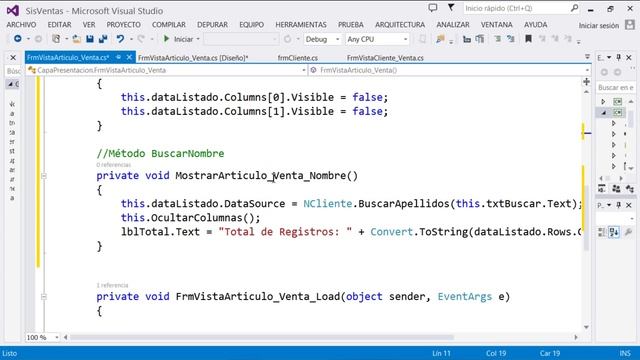Collapse the MostrarArticulo_Venta_Nombre method outline
This screenshot has height=360, width=640.
pos(44,176)
